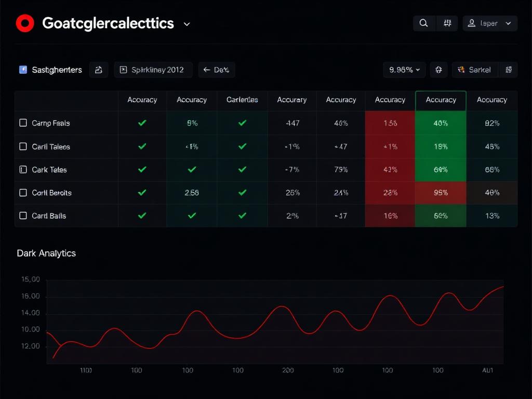The image size is (532, 399).
Task: Open the lspar user dropdown
Action: [490, 23]
